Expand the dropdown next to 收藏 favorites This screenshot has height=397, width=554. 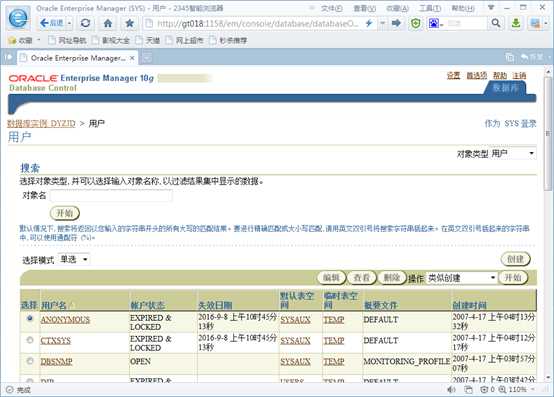click(x=39, y=40)
